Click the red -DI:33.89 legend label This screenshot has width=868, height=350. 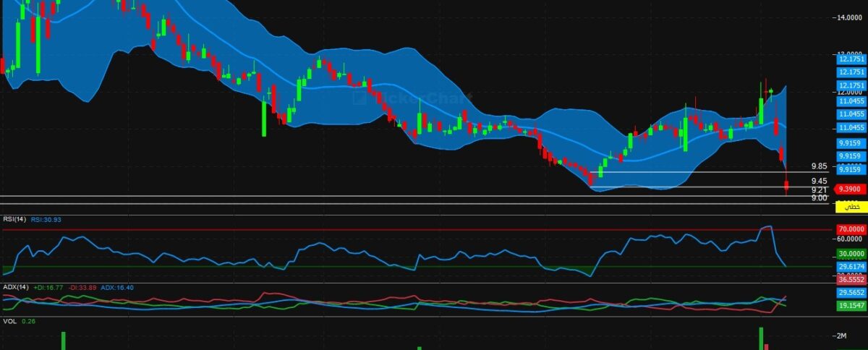coord(82,287)
